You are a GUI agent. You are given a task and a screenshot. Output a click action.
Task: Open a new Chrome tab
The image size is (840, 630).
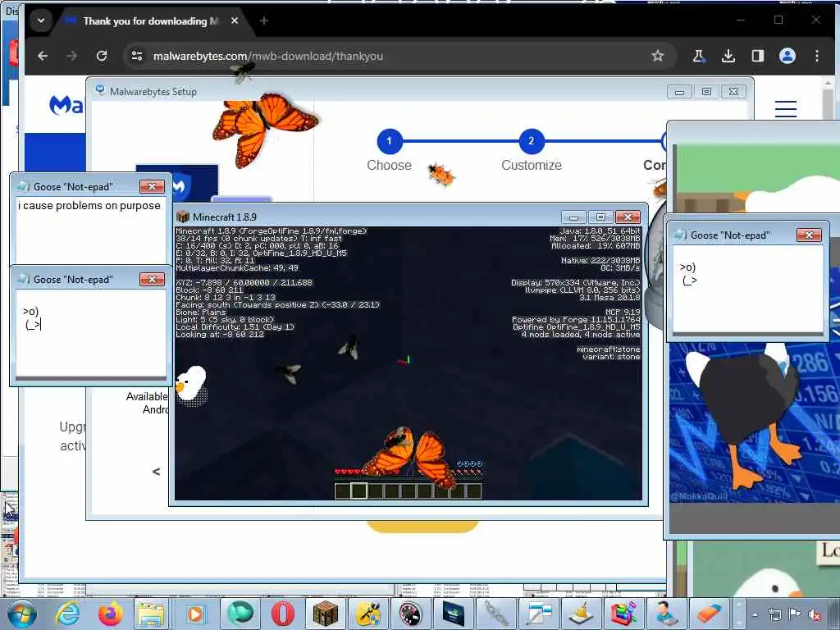[263, 21]
